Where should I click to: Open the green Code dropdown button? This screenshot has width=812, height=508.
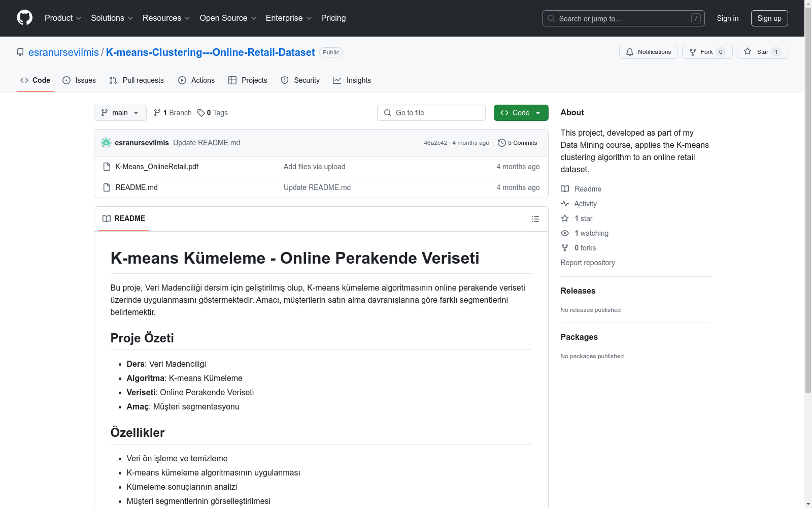coord(521,113)
